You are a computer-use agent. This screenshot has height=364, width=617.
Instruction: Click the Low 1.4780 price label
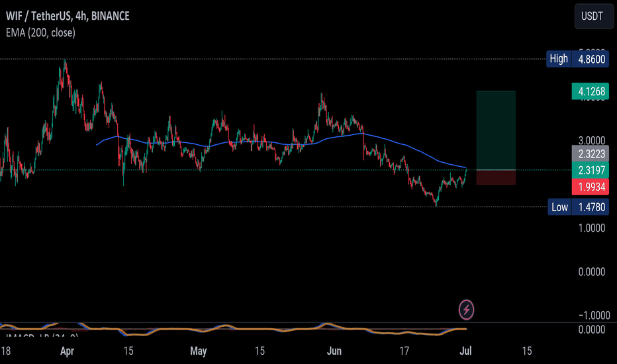pyautogui.click(x=578, y=207)
